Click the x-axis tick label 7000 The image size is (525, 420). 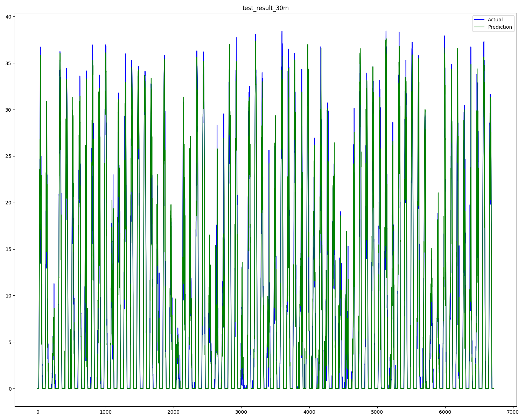click(x=513, y=412)
